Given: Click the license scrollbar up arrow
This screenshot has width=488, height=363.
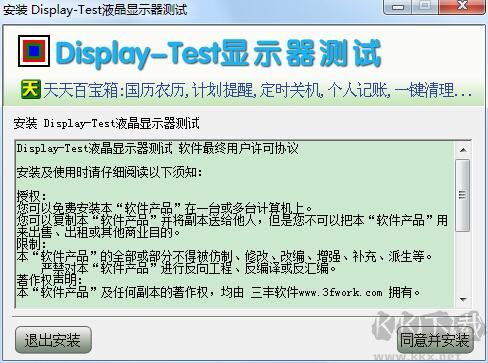Looking at the screenshot, I should pos(463,150).
